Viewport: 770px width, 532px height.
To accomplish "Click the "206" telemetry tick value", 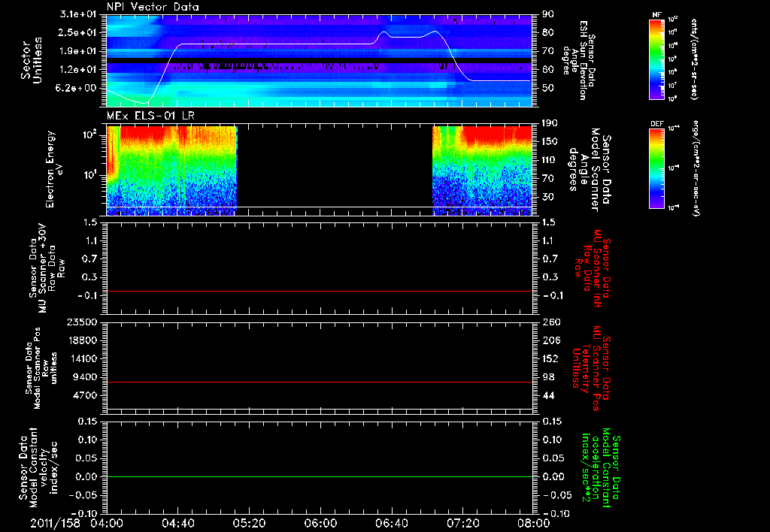I will coord(550,340).
